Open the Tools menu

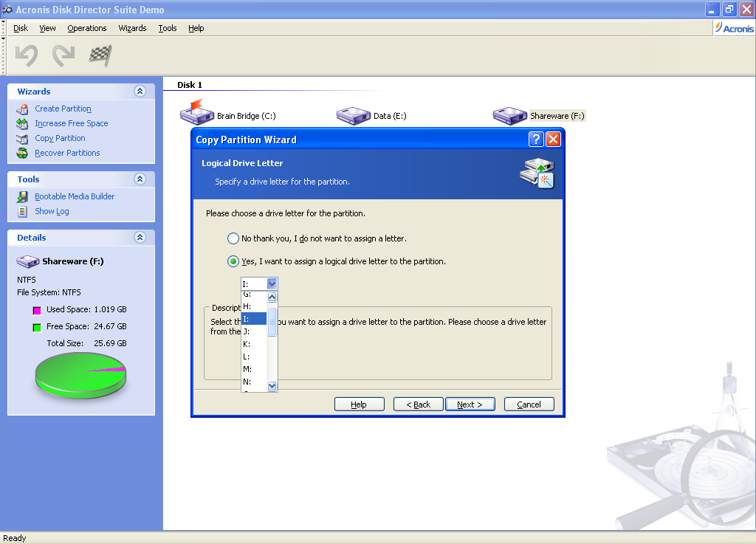click(168, 28)
